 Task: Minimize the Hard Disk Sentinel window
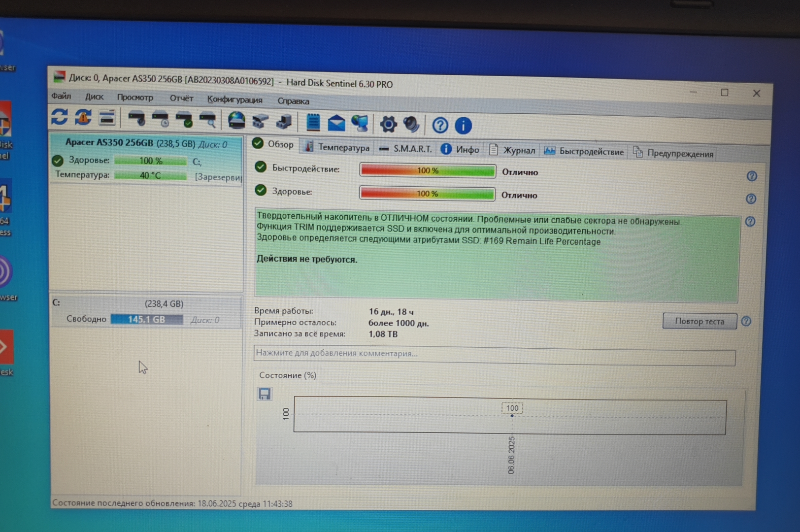pos(694,92)
